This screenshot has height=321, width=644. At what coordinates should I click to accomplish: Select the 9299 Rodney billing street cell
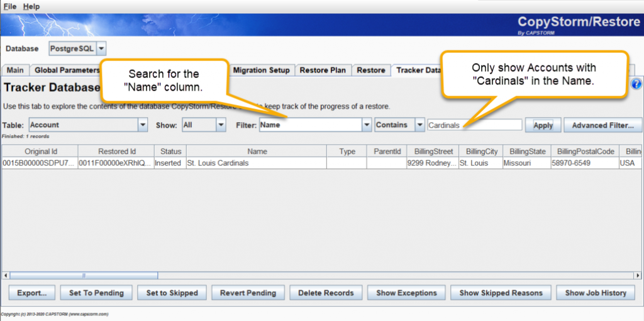click(433, 163)
